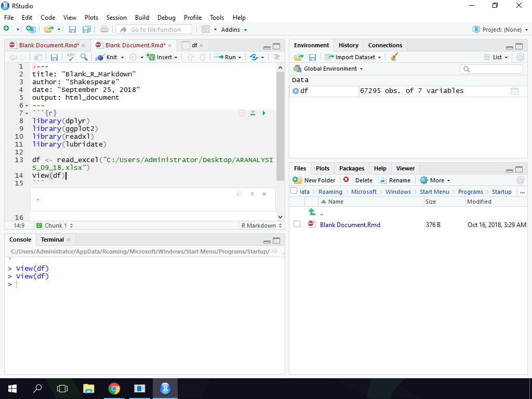The image size is (532, 399).
Task: Open R Markdown file type selector
Action: click(261, 225)
